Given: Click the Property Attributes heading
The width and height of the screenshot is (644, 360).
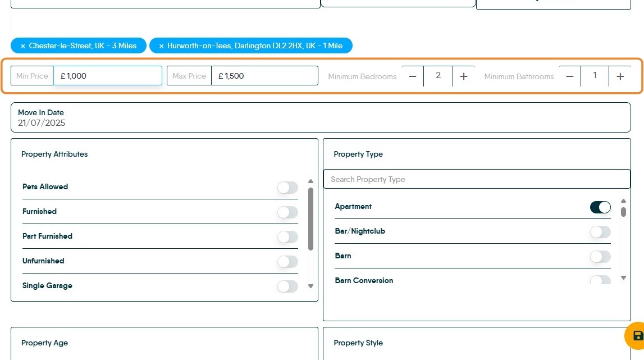Looking at the screenshot, I should coord(54,154).
